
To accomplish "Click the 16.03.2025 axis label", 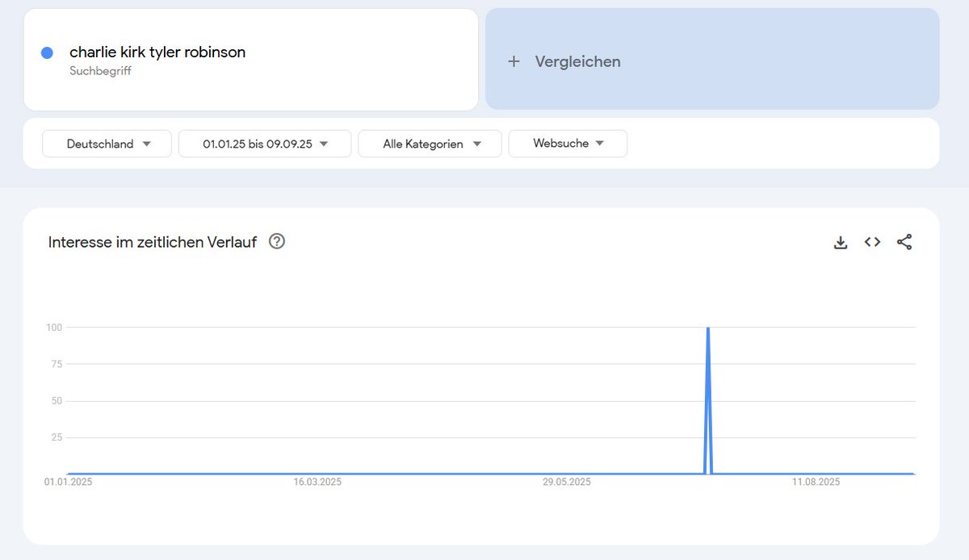I will 317,482.
